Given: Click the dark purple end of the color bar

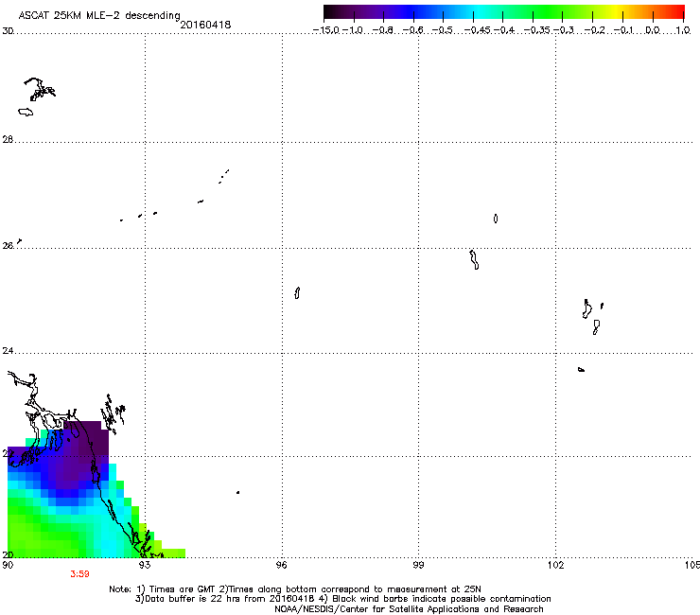Looking at the screenshot, I should [x=333, y=12].
